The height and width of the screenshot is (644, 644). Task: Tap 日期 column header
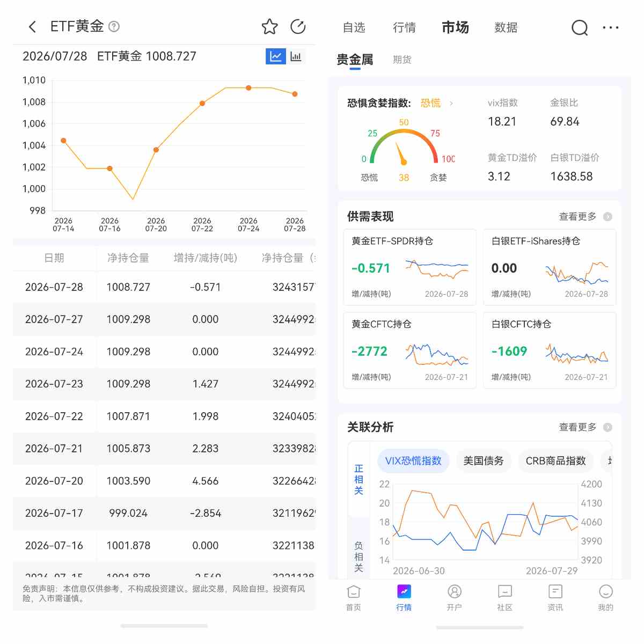[x=54, y=258]
